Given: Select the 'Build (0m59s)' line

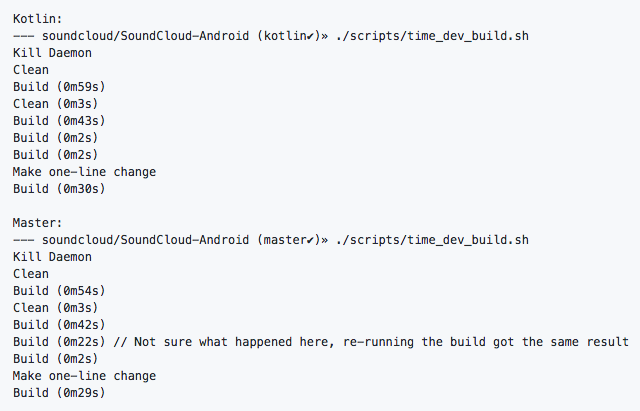Looking at the screenshot, I should (x=59, y=87).
